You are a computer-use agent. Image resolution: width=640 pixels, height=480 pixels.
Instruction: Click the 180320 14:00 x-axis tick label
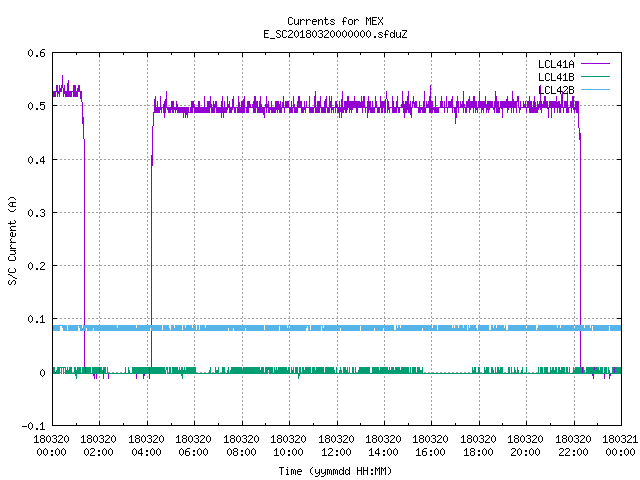383,446
